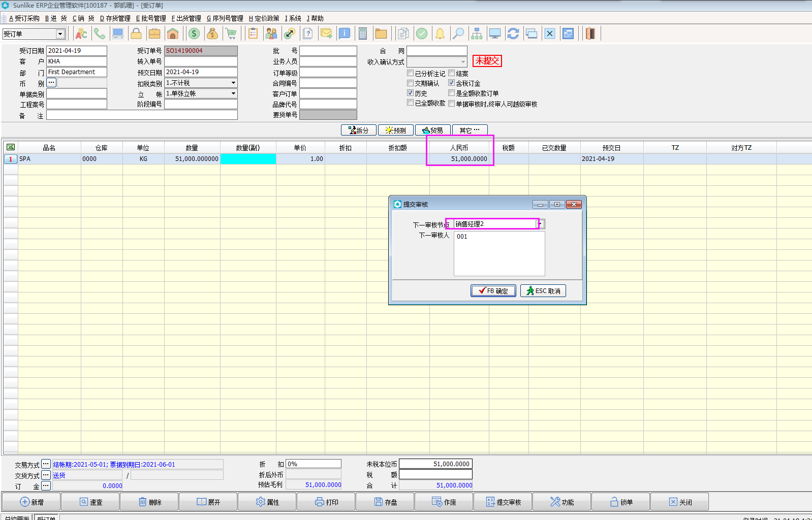812x520 pixels.
Task: Click the phone icon in toolbar
Action: pyautogui.click(x=100, y=34)
